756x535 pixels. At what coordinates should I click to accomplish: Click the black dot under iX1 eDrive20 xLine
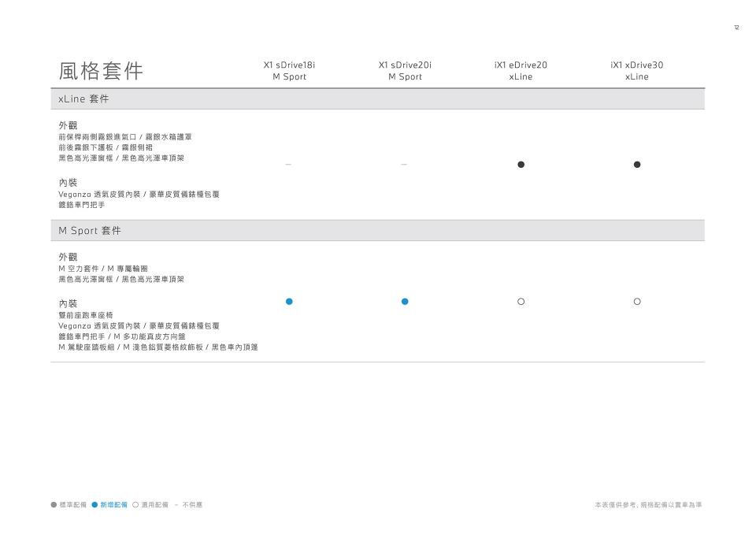coord(521,165)
